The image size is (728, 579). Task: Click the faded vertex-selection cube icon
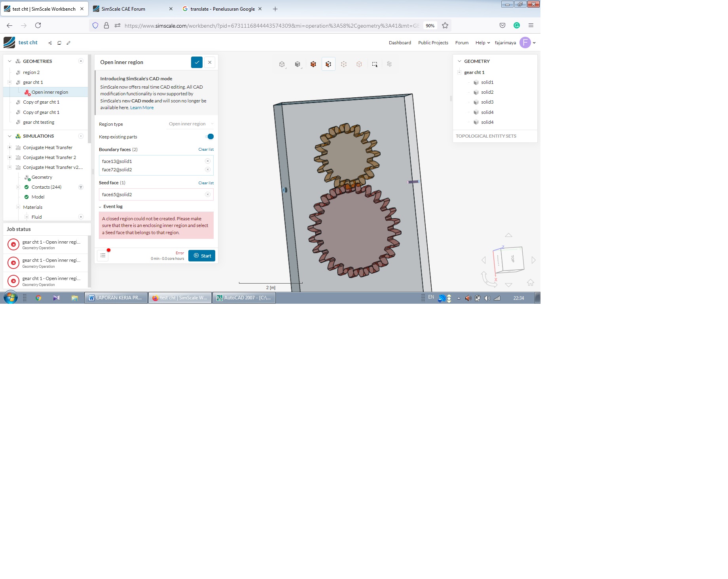[x=344, y=64]
